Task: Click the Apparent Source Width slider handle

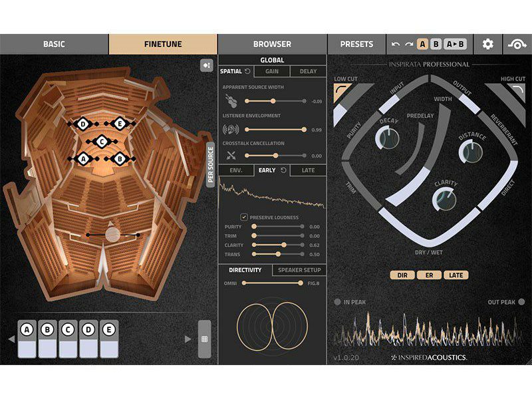Action: [x=273, y=101]
